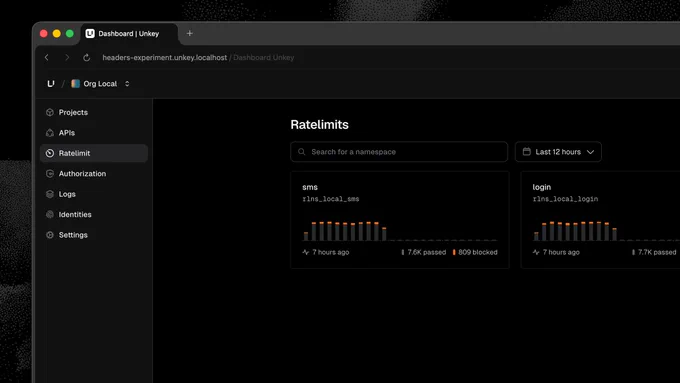Open the Last 12 hours dropdown
This screenshot has height=383, width=680.
pos(558,152)
